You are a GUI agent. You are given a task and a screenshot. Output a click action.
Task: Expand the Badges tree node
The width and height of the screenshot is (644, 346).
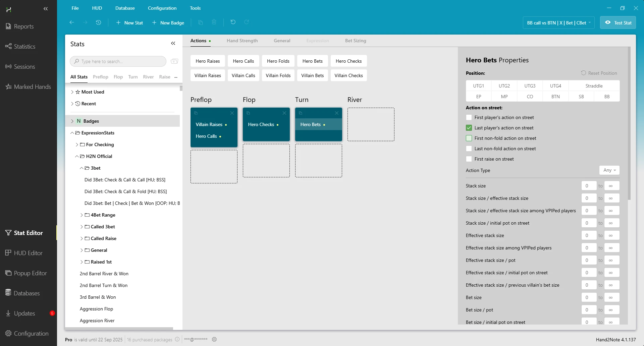click(x=72, y=121)
